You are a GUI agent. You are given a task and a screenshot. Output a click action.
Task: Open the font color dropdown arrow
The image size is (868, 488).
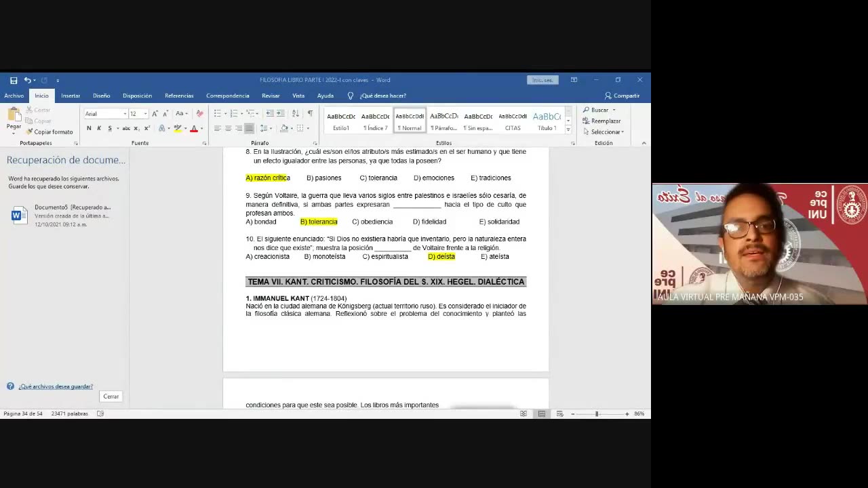click(x=201, y=128)
